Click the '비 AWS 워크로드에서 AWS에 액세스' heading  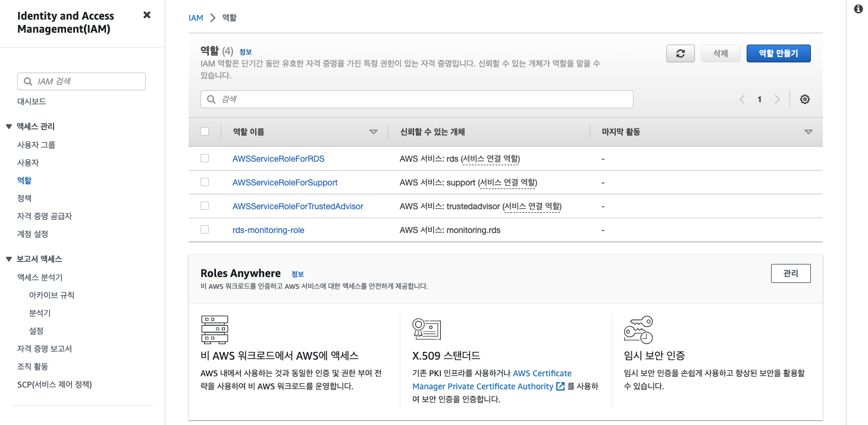(x=280, y=356)
